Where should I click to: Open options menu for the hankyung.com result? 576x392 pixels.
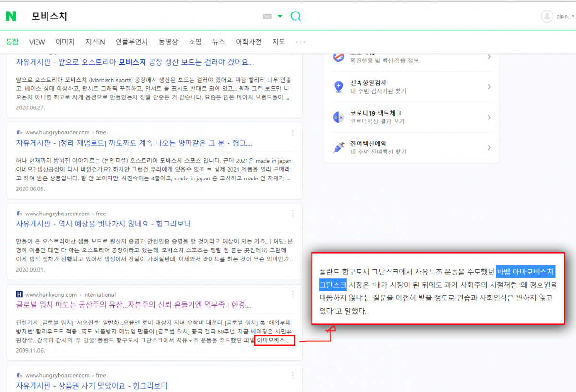click(293, 294)
